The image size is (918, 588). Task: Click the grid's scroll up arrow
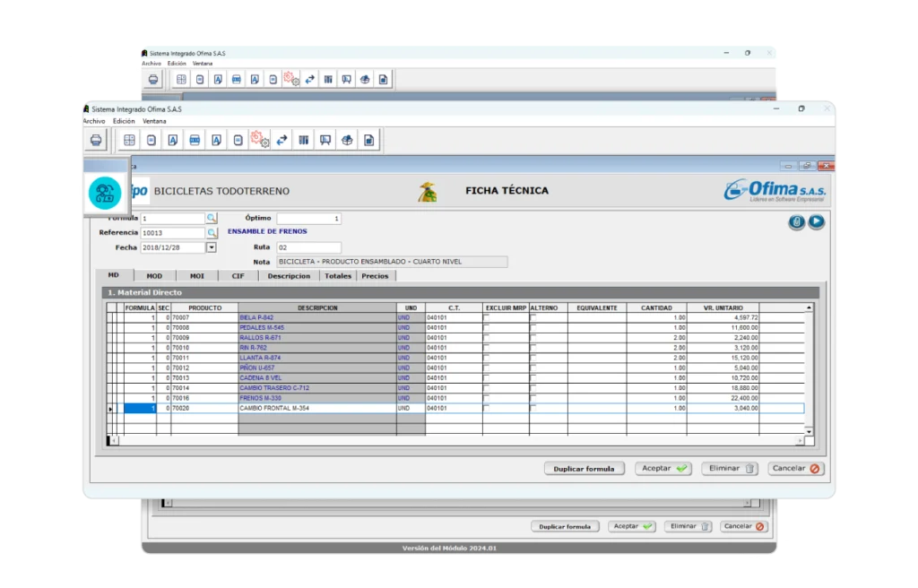tap(809, 307)
